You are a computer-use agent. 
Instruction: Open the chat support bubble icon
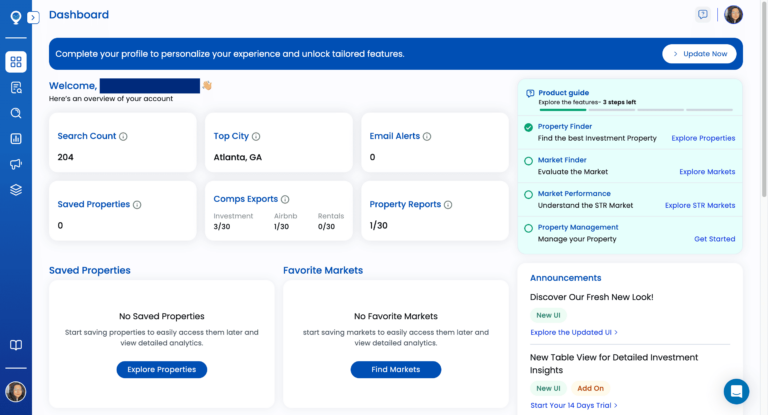[x=736, y=391]
